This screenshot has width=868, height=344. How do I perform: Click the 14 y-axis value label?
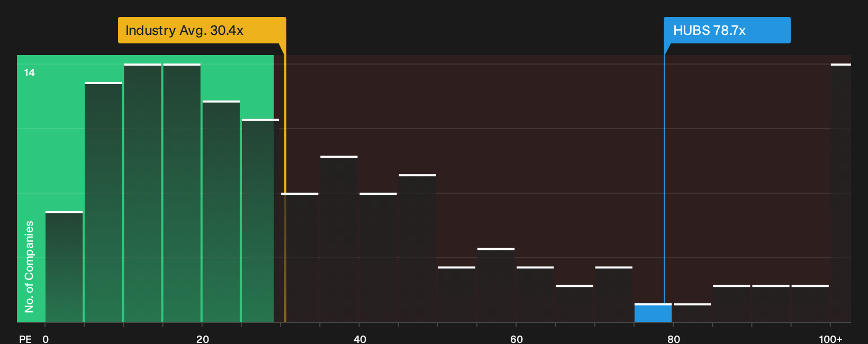pos(30,73)
